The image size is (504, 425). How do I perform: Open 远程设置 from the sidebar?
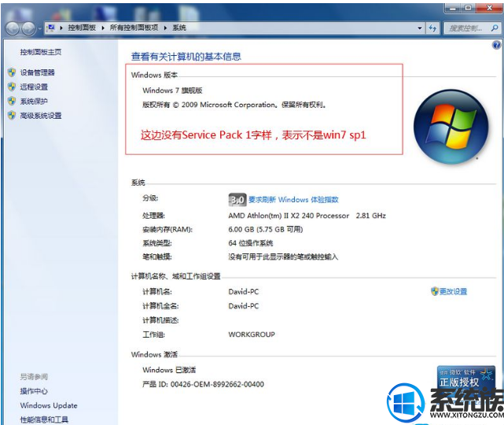point(34,87)
